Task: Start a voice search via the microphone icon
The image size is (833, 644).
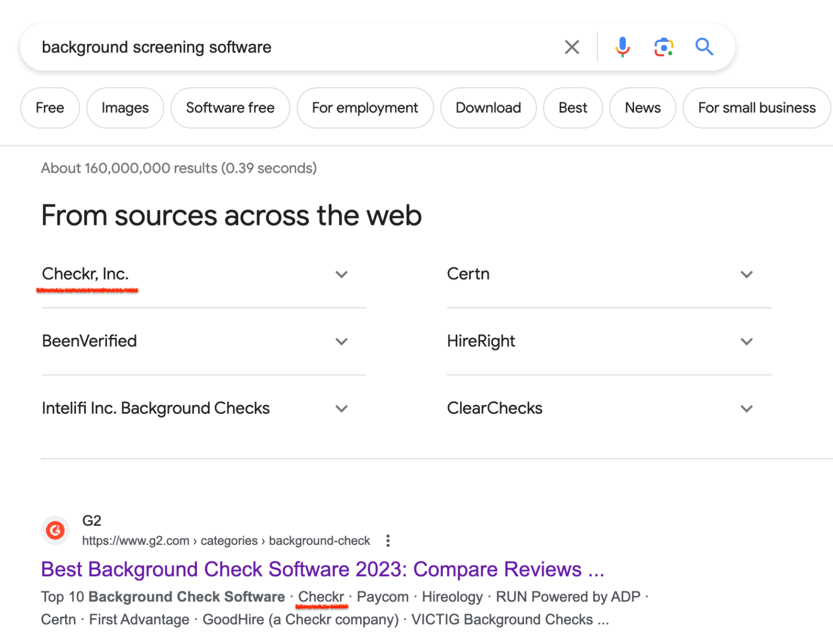Action: [623, 47]
